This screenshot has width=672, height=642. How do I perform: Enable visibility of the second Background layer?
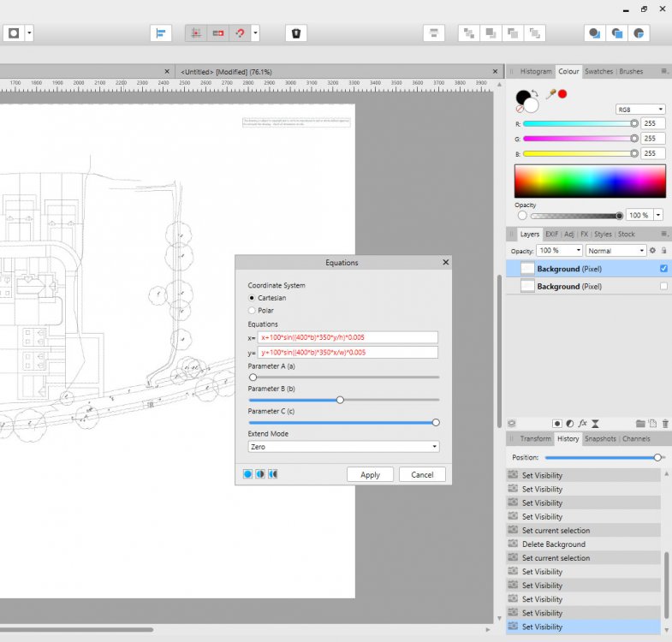click(x=663, y=287)
